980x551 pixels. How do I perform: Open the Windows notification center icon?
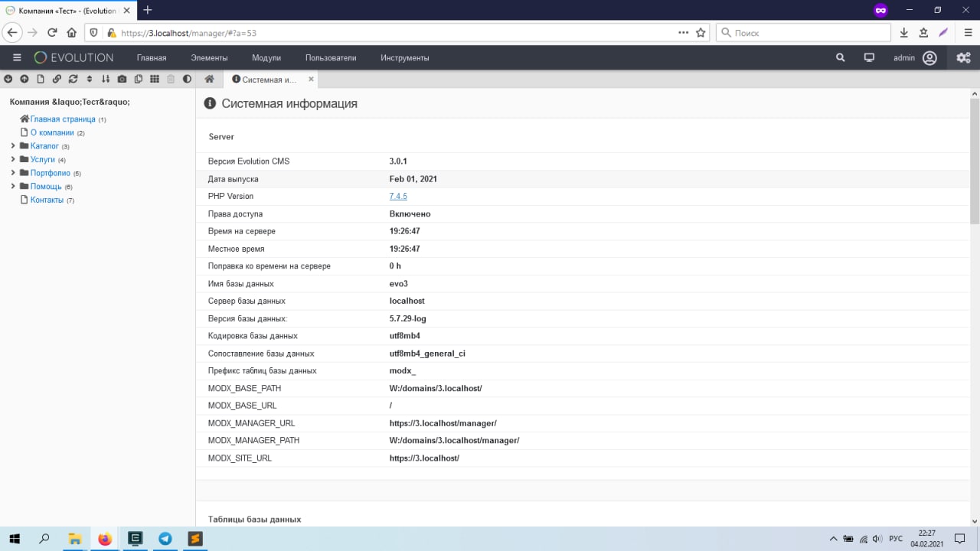(x=959, y=539)
